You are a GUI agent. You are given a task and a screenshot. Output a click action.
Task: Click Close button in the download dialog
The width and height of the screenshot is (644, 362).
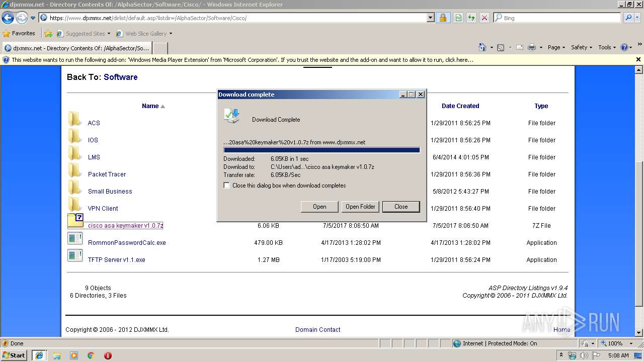point(401,207)
